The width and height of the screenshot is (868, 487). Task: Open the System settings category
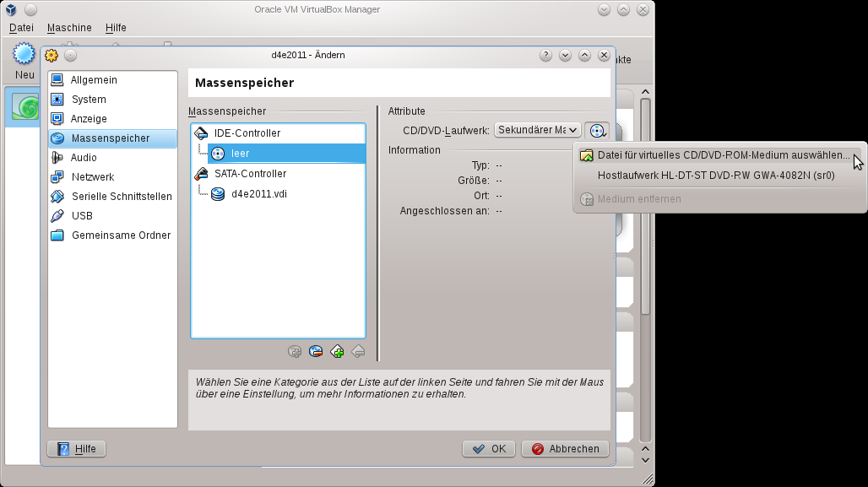(112, 99)
